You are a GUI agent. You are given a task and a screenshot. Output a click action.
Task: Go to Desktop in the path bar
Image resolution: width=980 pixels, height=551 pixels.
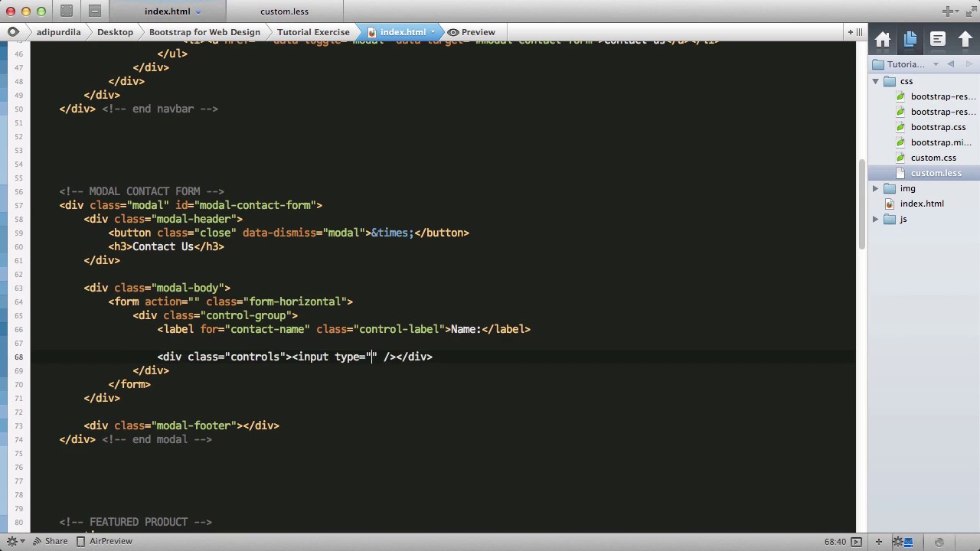(115, 32)
